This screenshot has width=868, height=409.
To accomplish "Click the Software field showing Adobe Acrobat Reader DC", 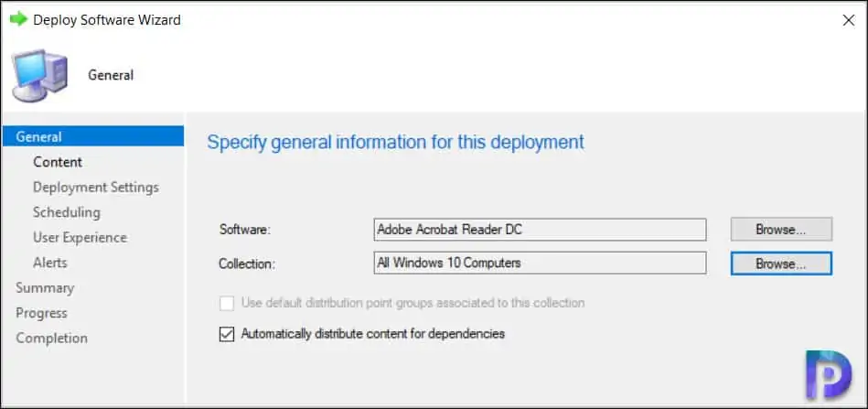I will [540, 230].
